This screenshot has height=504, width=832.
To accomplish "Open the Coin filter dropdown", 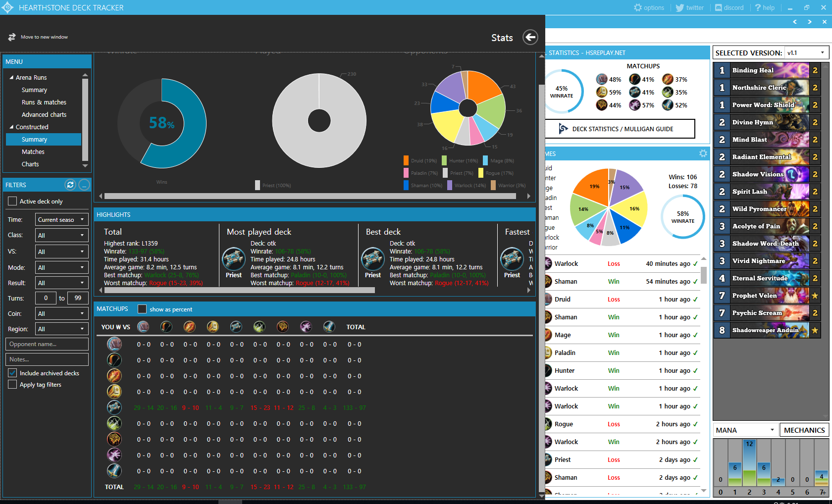I will (x=62, y=313).
